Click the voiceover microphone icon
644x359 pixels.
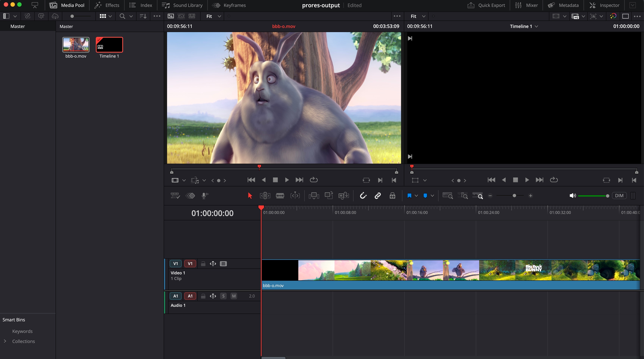[205, 196]
